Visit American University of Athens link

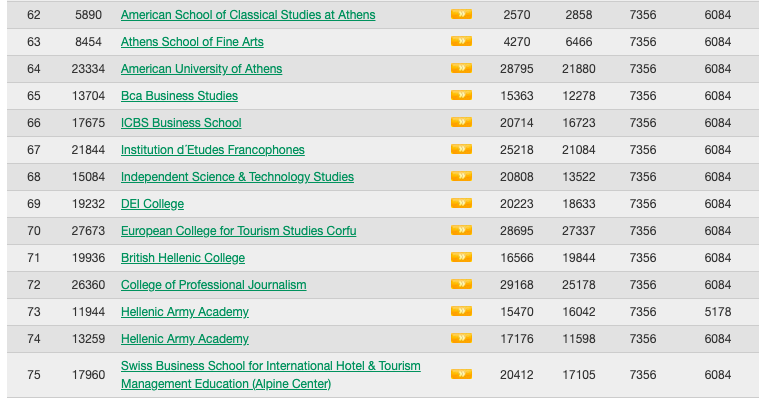tap(201, 69)
